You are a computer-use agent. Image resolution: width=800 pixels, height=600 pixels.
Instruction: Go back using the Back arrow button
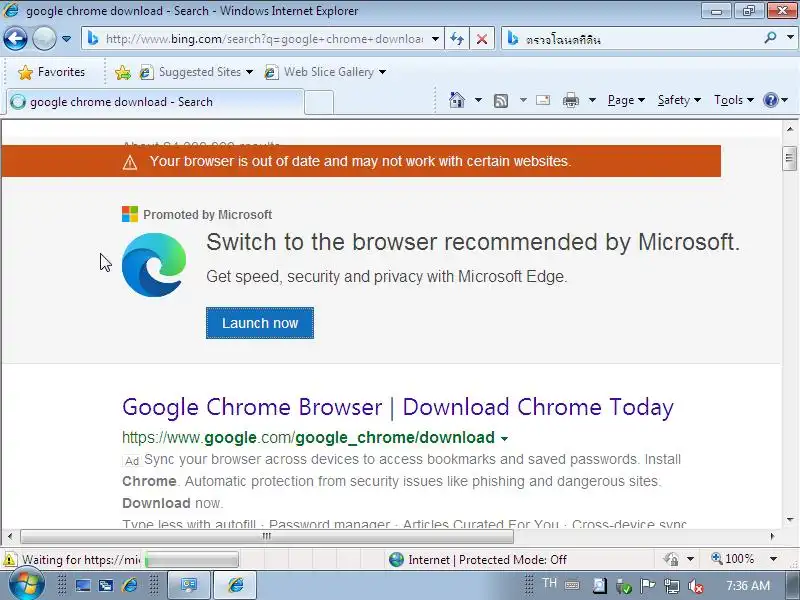click(15, 39)
